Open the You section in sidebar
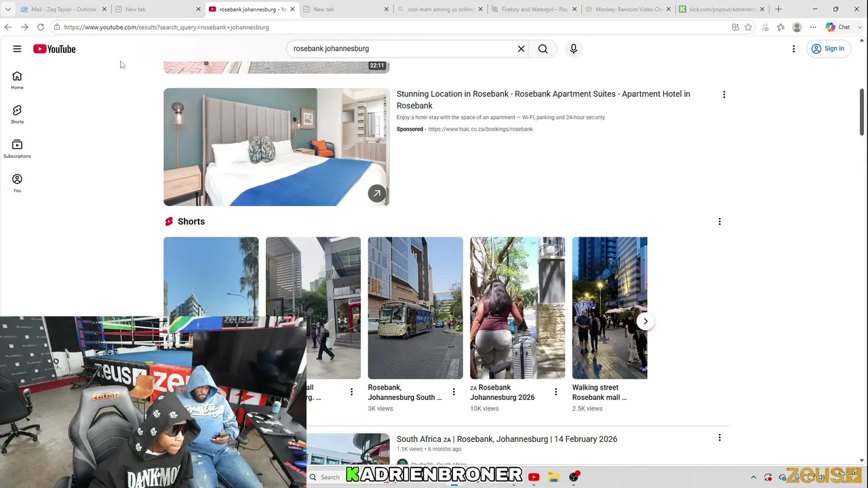The width and height of the screenshot is (868, 488). coord(17,183)
